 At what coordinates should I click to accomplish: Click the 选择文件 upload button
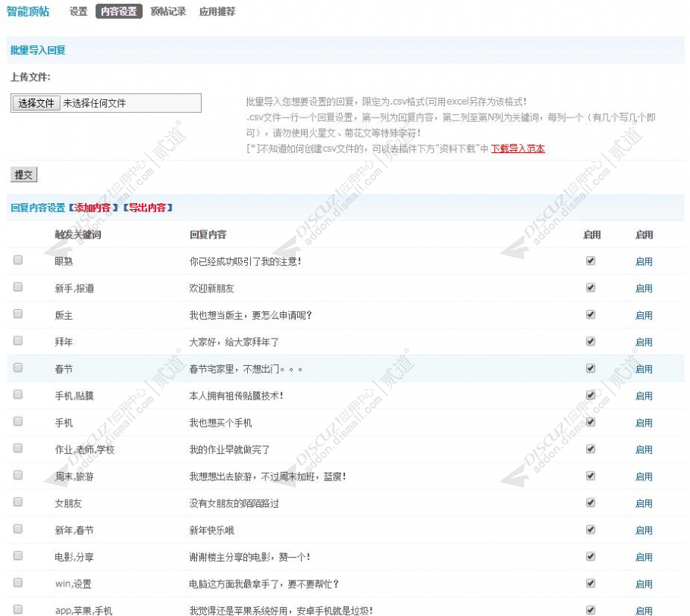pyautogui.click(x=36, y=103)
